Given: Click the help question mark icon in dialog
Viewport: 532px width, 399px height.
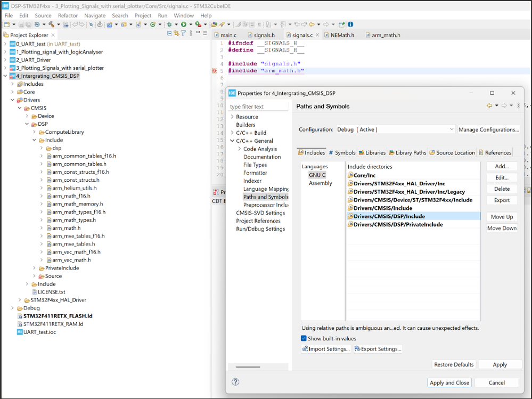Looking at the screenshot, I should pyautogui.click(x=235, y=382).
